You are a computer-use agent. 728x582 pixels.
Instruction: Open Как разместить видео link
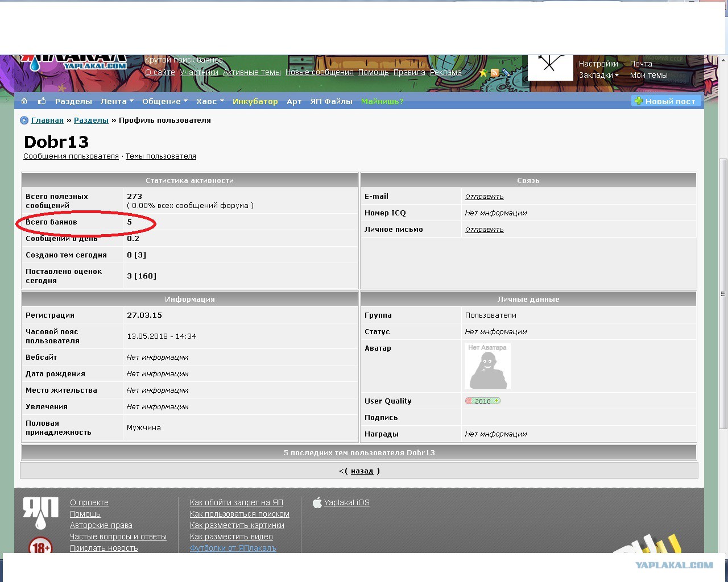[231, 537]
